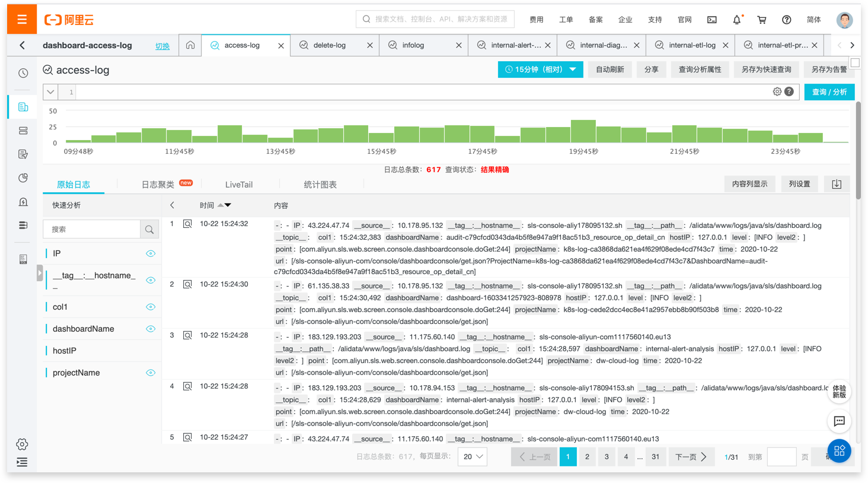868x483 pixels.
Task: Toggle the time column sort order
Action: [224, 205]
